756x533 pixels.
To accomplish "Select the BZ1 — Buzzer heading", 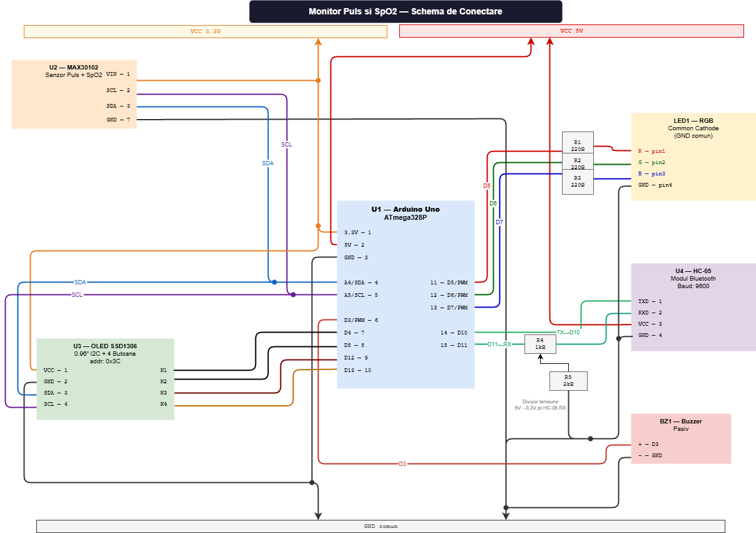I will point(681,422).
